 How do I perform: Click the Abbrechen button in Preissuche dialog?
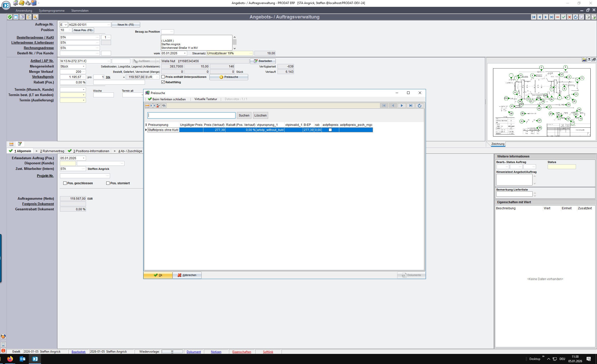[x=187, y=275]
